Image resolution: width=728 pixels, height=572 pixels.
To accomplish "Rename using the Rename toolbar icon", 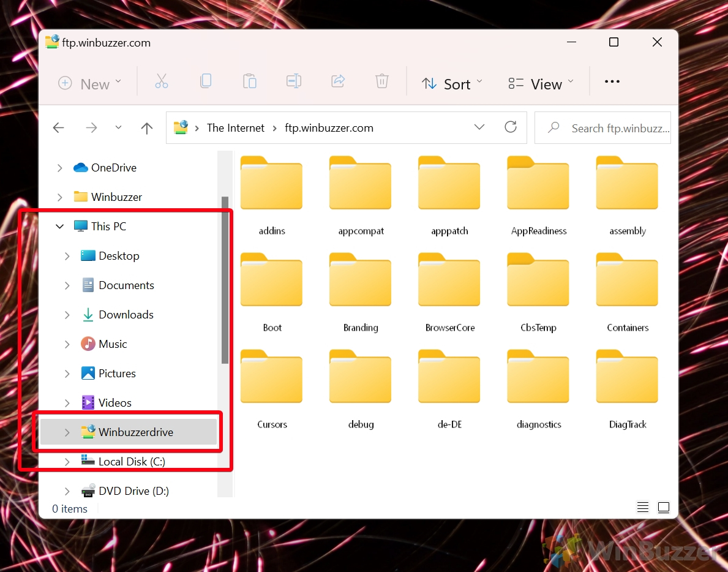I will [293, 81].
